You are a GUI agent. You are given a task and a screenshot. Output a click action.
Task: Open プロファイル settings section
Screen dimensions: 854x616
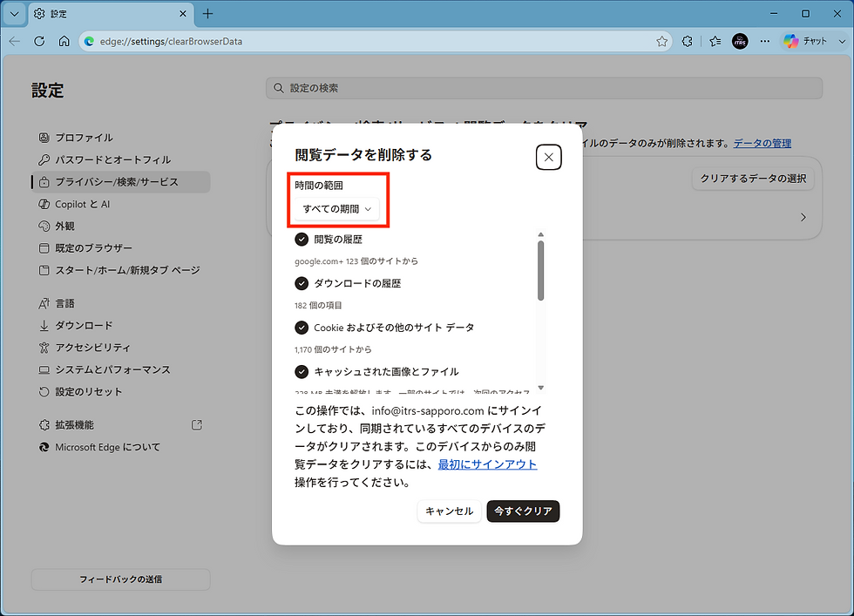tap(121, 138)
